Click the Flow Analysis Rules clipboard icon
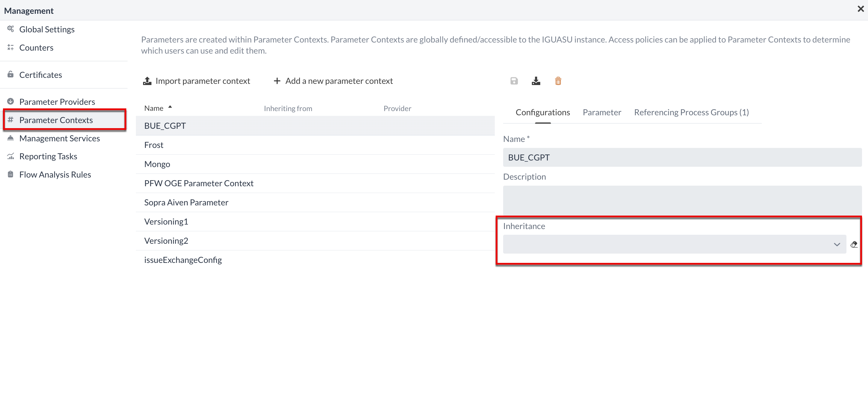This screenshot has width=868, height=403. [x=10, y=174]
